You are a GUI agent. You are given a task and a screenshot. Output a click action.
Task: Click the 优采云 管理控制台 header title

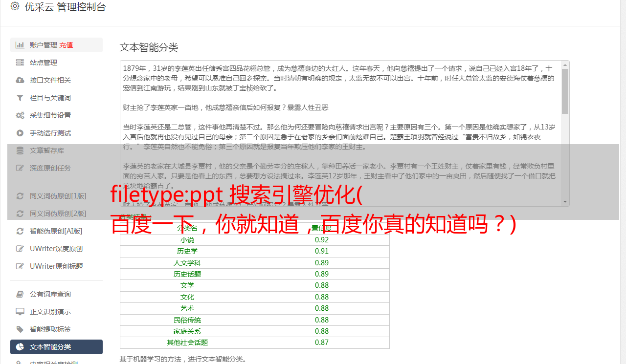(x=65, y=7)
